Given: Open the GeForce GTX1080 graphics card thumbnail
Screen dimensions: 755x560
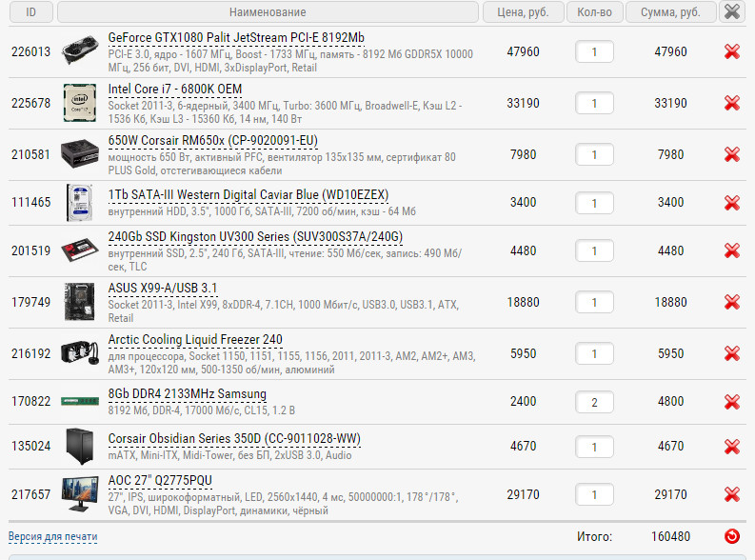Looking at the screenshot, I should pyautogui.click(x=80, y=50).
